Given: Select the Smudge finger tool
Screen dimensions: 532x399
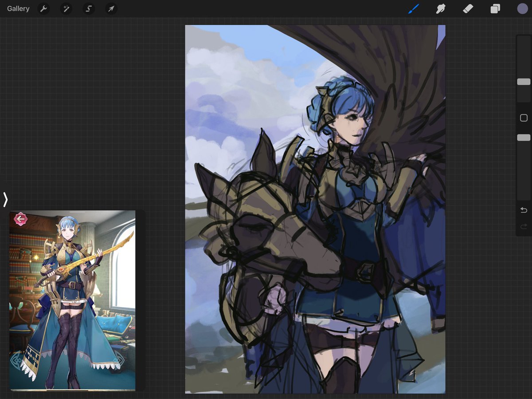Looking at the screenshot, I should tap(441, 9).
